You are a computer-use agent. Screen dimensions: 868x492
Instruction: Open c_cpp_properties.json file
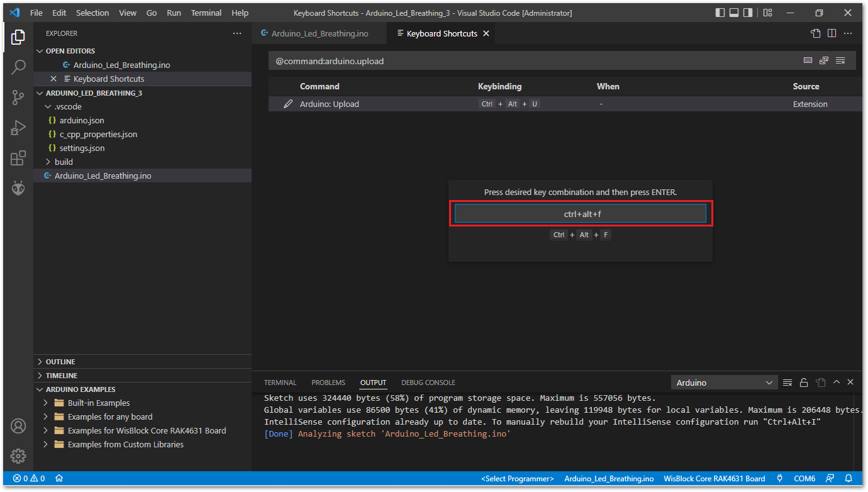coord(98,134)
